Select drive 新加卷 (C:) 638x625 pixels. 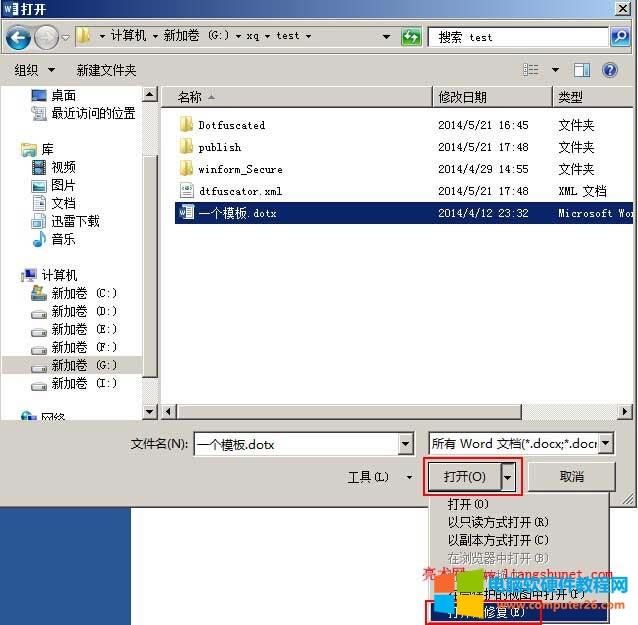[74, 293]
